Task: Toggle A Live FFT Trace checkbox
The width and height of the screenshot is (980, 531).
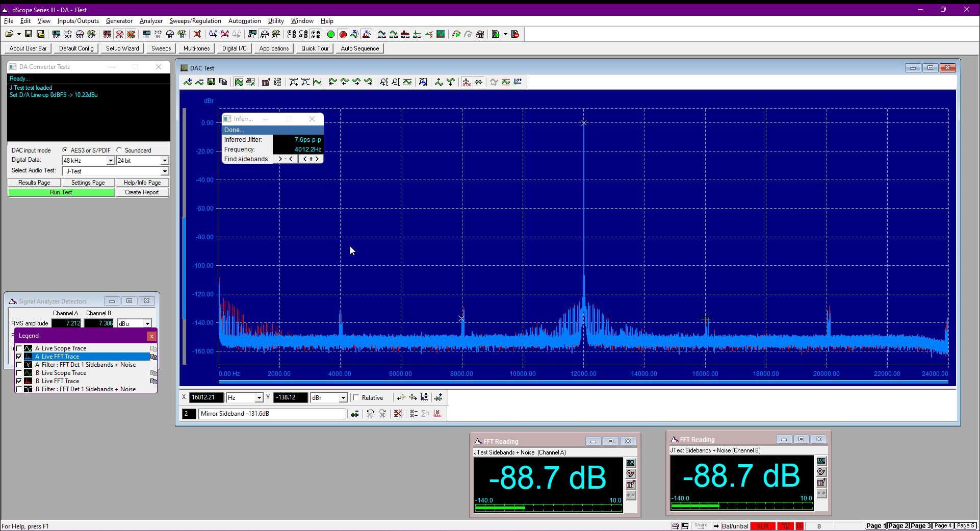Action: tap(19, 357)
